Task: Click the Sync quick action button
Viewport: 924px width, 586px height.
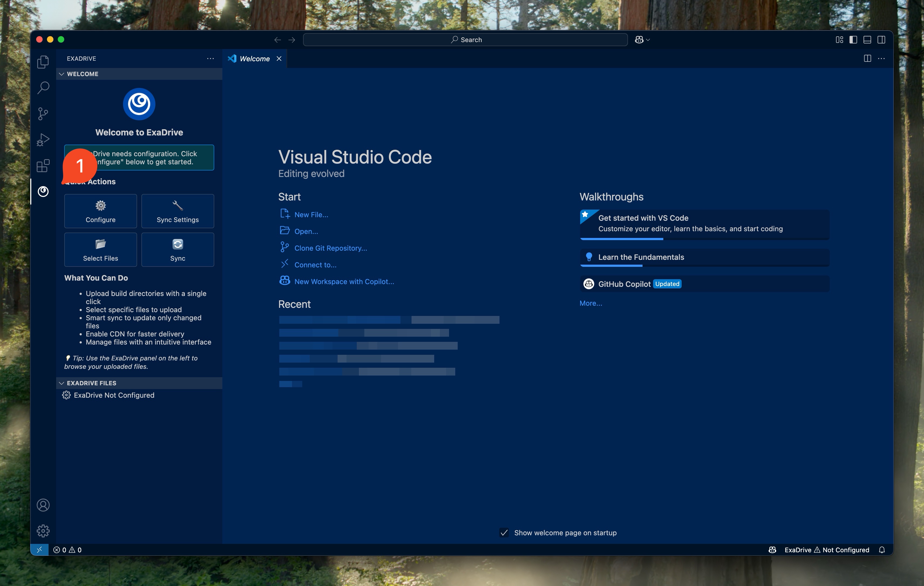Action: (x=178, y=250)
